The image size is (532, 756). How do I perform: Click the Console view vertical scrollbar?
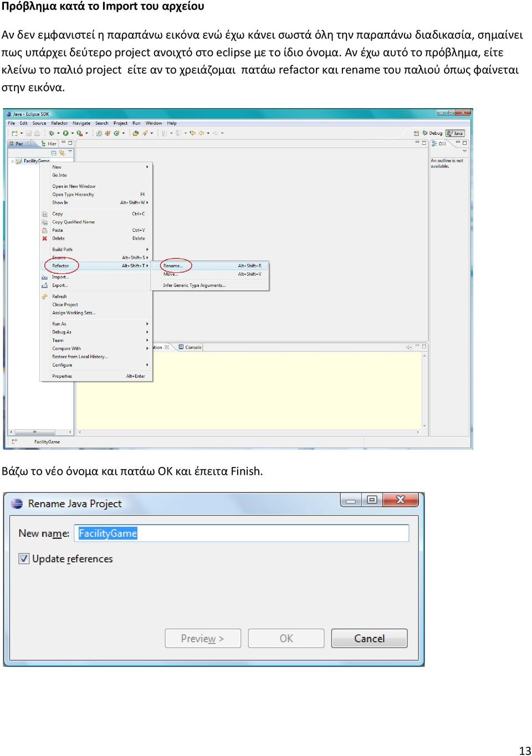click(x=424, y=391)
